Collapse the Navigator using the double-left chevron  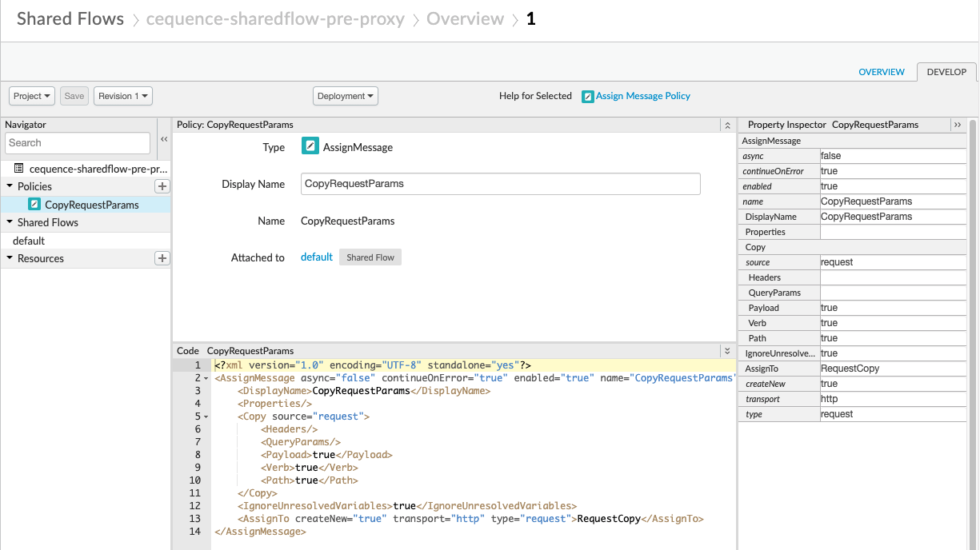[164, 137]
